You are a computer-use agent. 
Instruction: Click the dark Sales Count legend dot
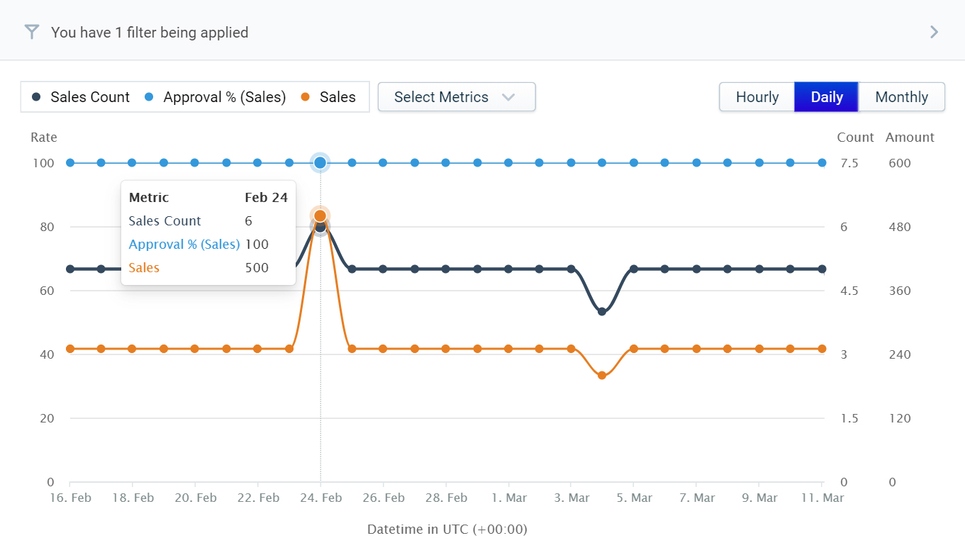point(37,97)
